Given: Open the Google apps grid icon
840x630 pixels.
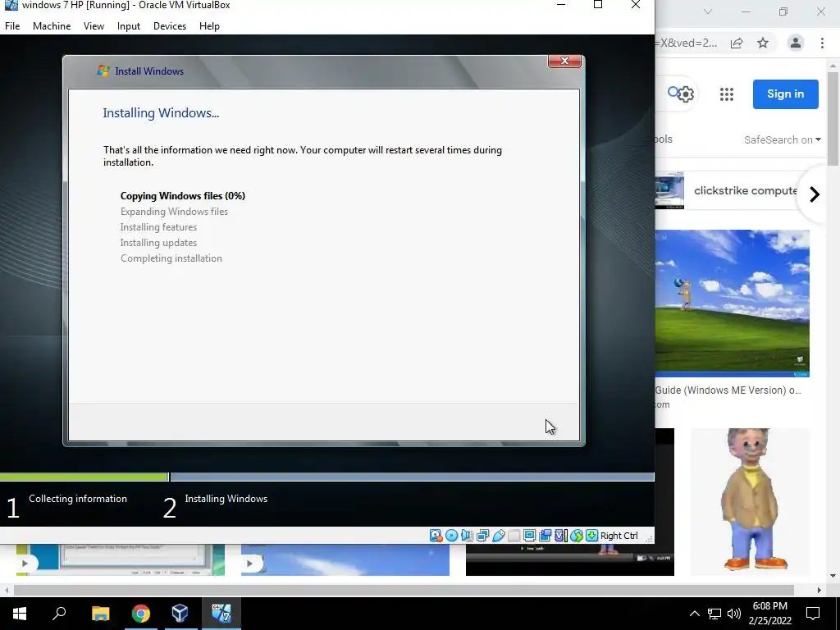Looking at the screenshot, I should tap(727, 94).
